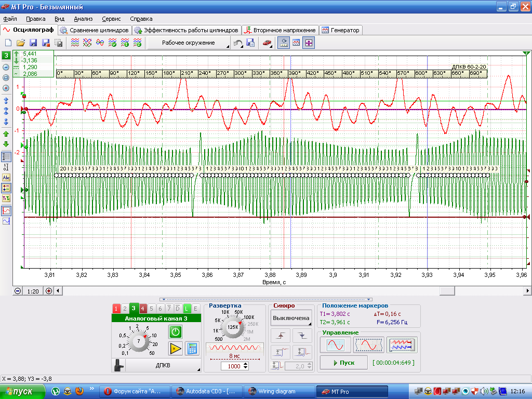
Task: Open the Выключена sync mode dropdown
Action: (x=291, y=318)
